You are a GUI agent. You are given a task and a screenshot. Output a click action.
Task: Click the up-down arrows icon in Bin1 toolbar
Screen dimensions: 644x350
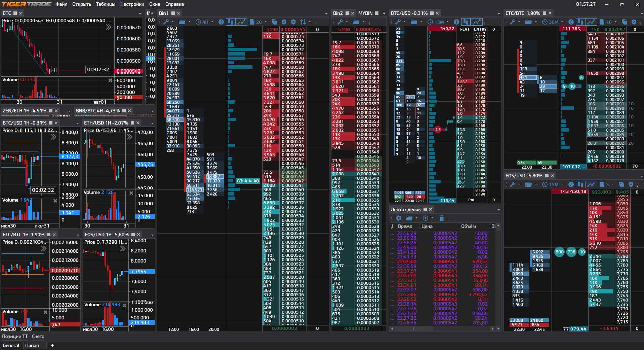tap(303, 22)
